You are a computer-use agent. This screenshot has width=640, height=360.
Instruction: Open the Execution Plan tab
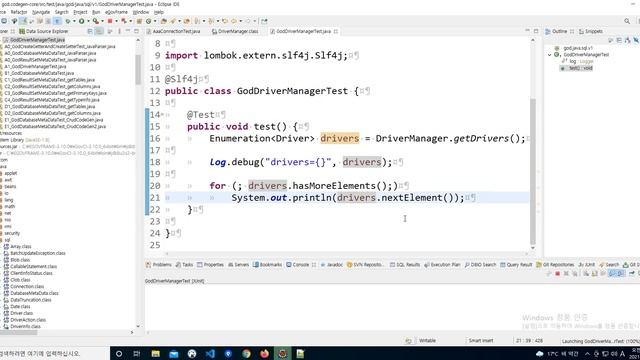tap(442, 265)
